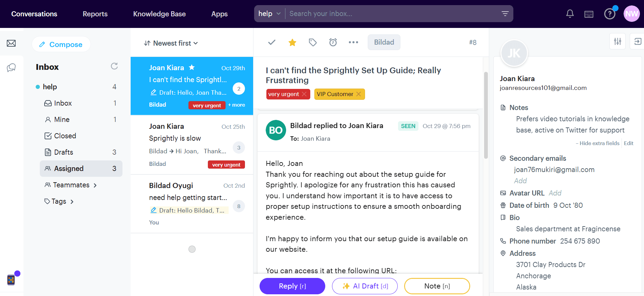Refresh the inbox using reload icon
The image size is (644, 296).
(x=114, y=66)
